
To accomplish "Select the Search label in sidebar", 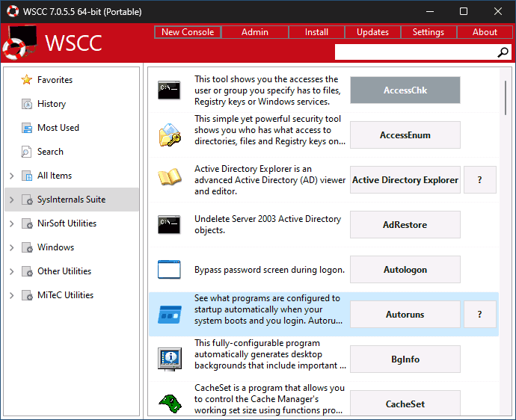I will (x=50, y=152).
